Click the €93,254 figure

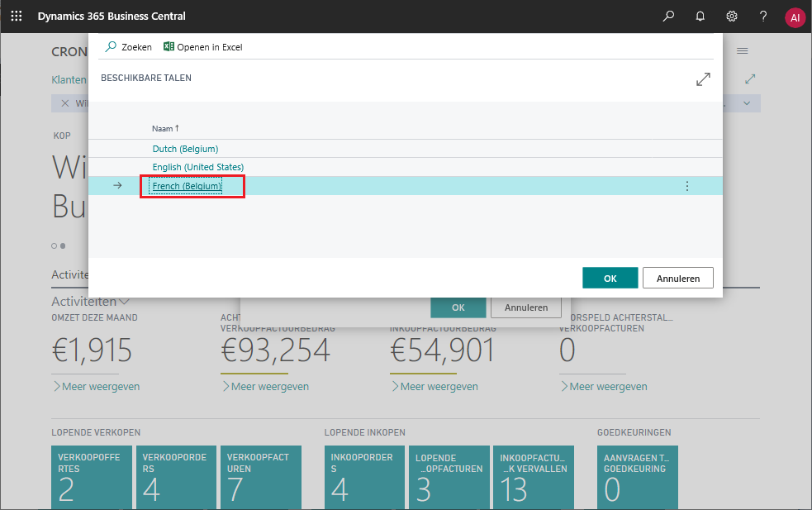tap(276, 350)
